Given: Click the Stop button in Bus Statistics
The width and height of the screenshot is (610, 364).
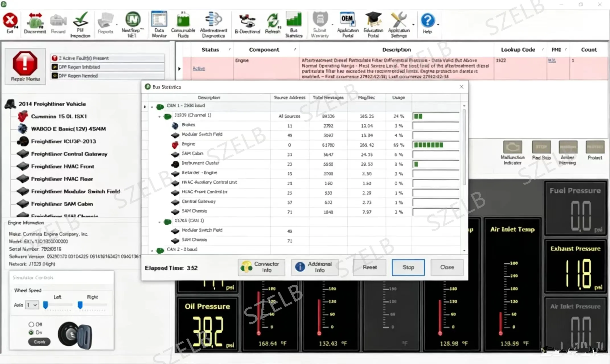Looking at the screenshot, I should click(x=408, y=267).
